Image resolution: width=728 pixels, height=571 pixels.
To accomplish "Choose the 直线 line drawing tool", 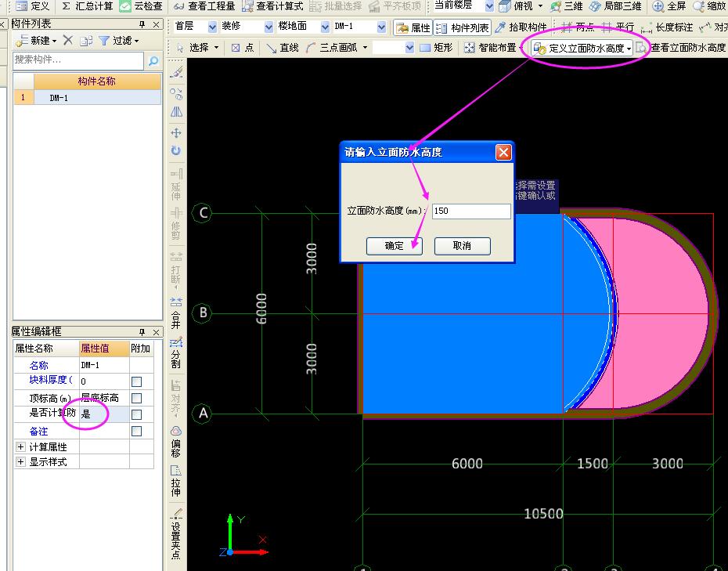I will (283, 48).
